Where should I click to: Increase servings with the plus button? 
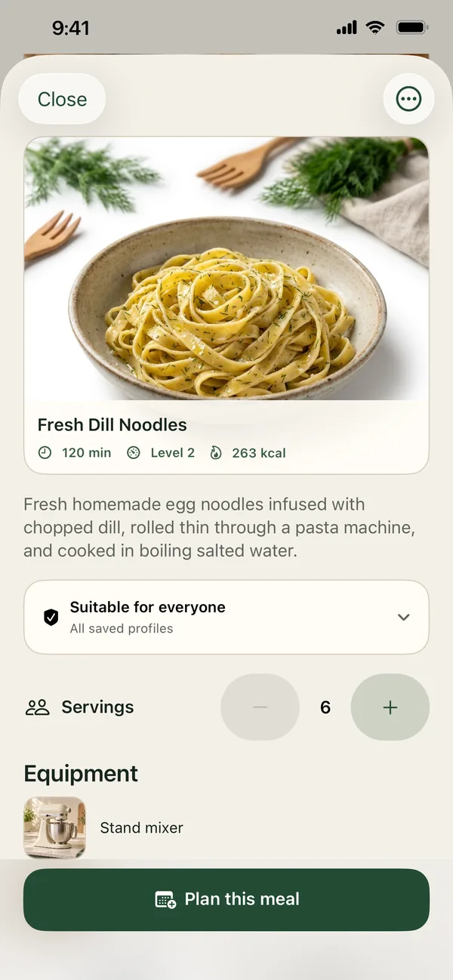(390, 707)
